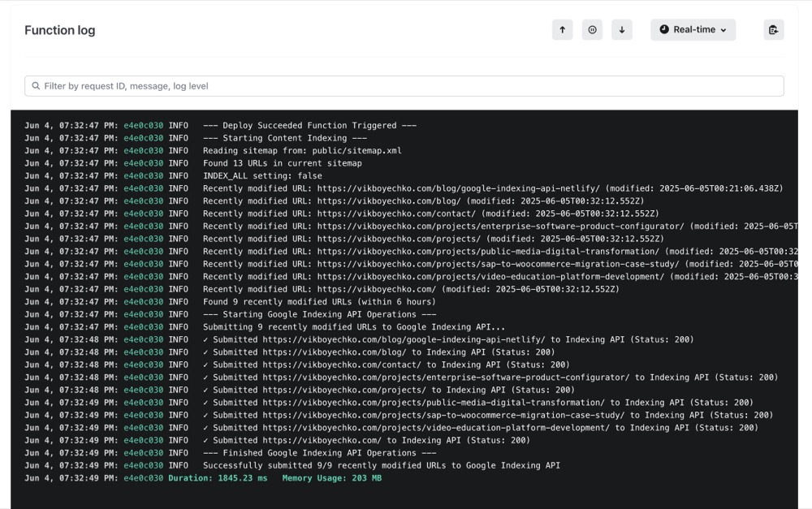This screenshot has width=812, height=509.
Task: Select Submitted vikboyechko.com root status line
Action: click(x=278, y=441)
